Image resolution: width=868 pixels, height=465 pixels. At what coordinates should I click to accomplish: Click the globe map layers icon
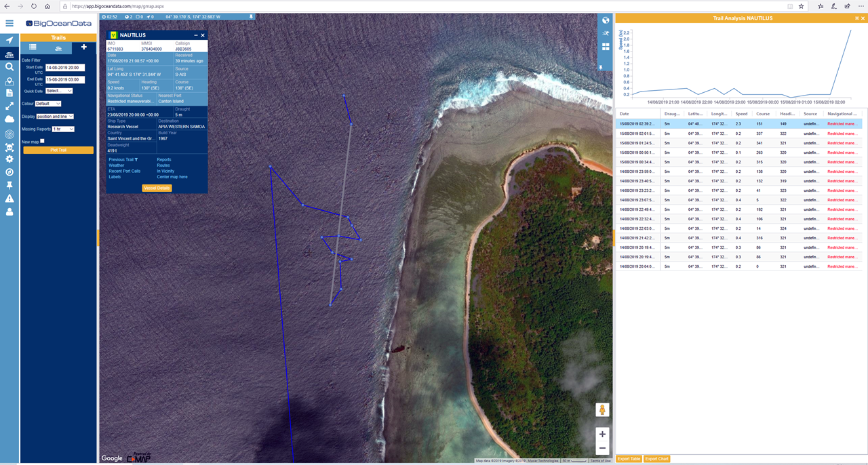605,20
